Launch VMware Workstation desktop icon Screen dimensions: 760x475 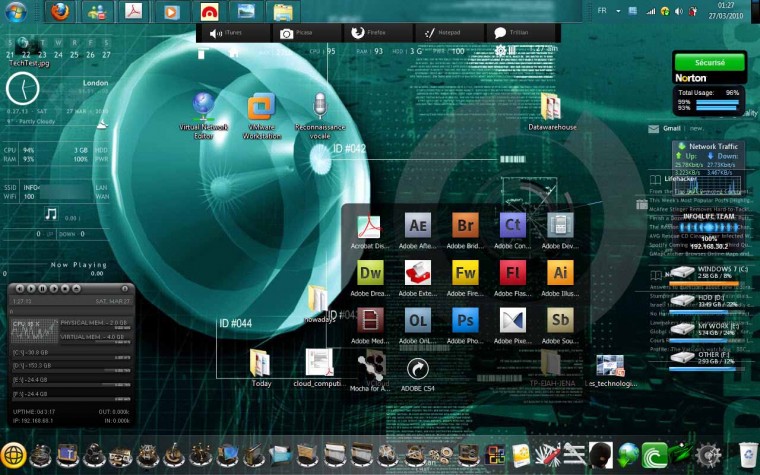point(261,107)
